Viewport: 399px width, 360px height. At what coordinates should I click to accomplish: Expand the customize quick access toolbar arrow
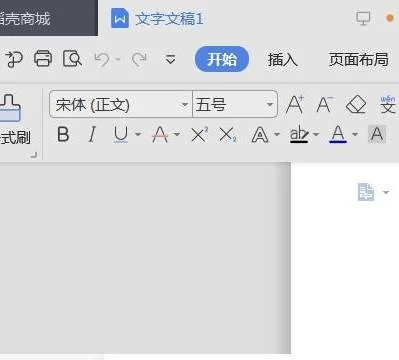click(x=170, y=59)
